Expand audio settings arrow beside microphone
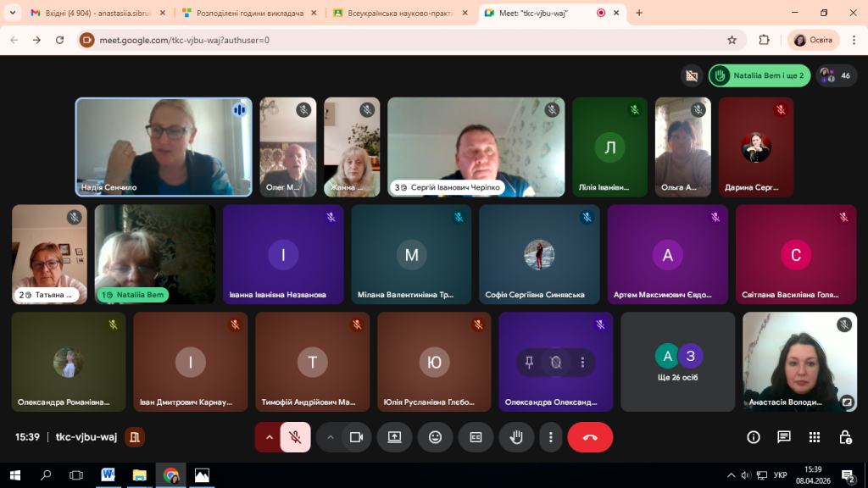Screen dimensions: 868x488 coord(270,437)
